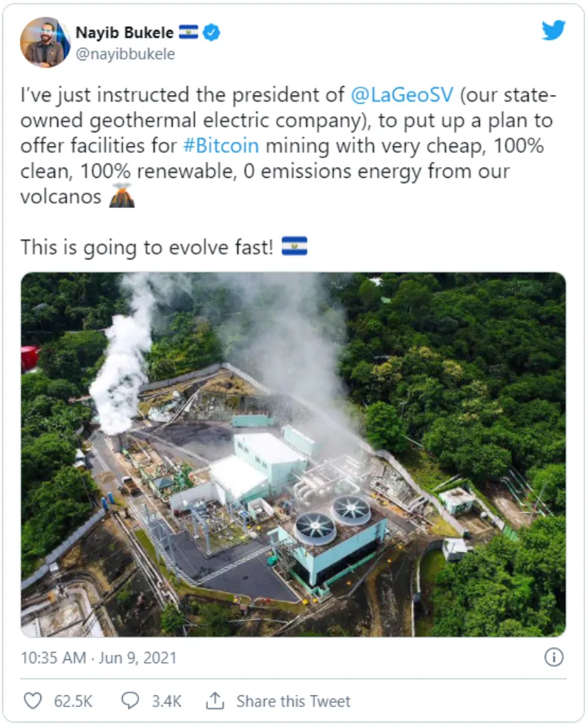Click the 'Share this Tweet' text
Viewport: 588px width, 727px height.
[x=293, y=701]
